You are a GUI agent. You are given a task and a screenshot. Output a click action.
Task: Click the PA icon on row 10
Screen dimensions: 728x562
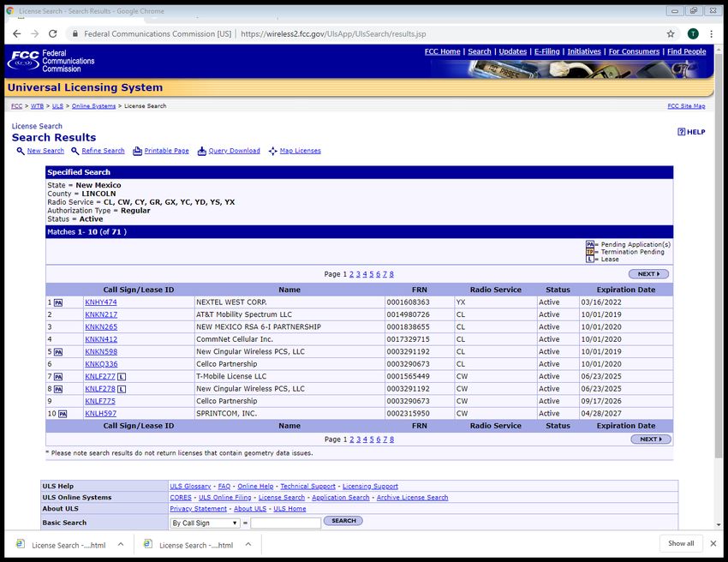63,415
